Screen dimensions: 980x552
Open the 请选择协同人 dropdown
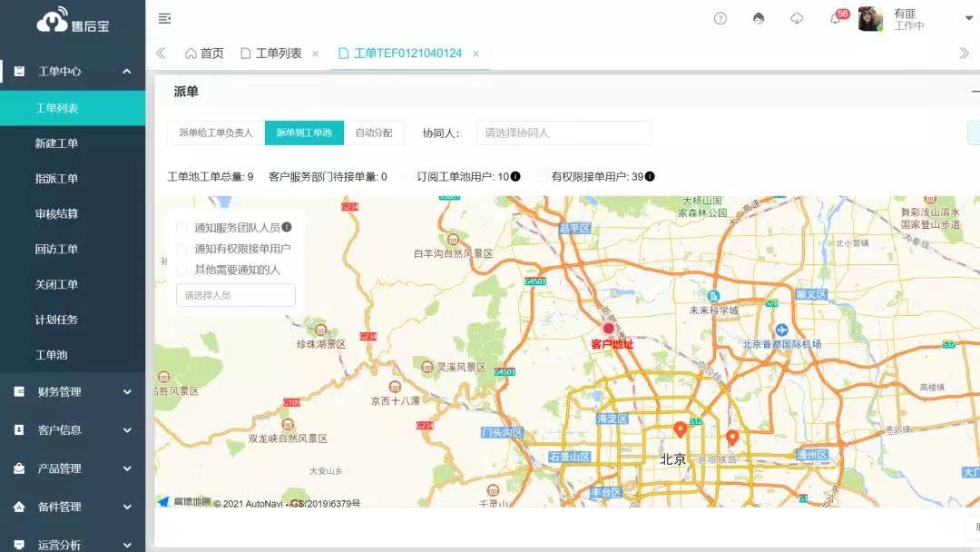click(x=563, y=133)
